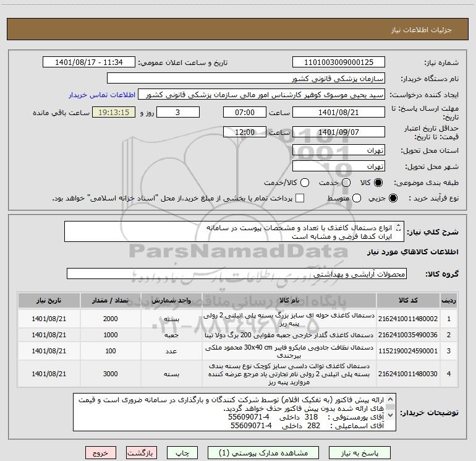Click item name دستمال کاغذی گلدار خارجی
The width and height of the screenshot is (476, 461).
tap(289, 335)
